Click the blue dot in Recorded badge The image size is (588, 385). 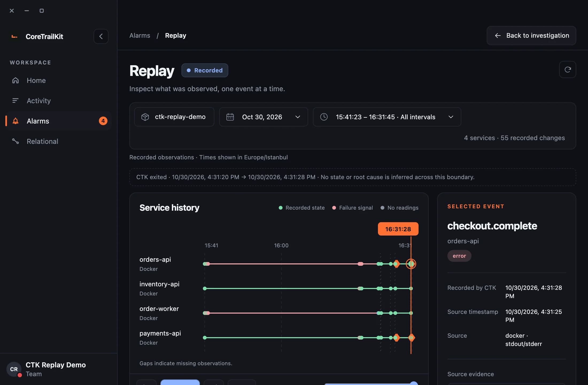coord(189,70)
